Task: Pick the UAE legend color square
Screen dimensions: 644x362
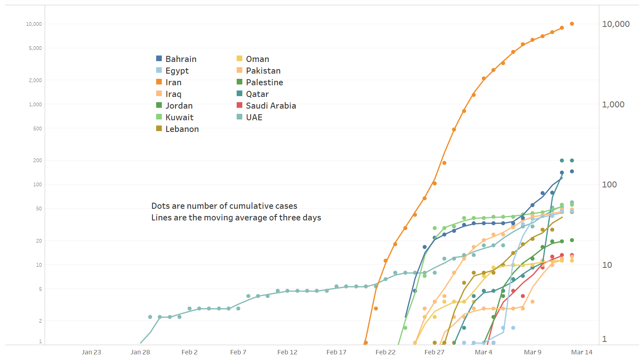Action: click(x=239, y=117)
